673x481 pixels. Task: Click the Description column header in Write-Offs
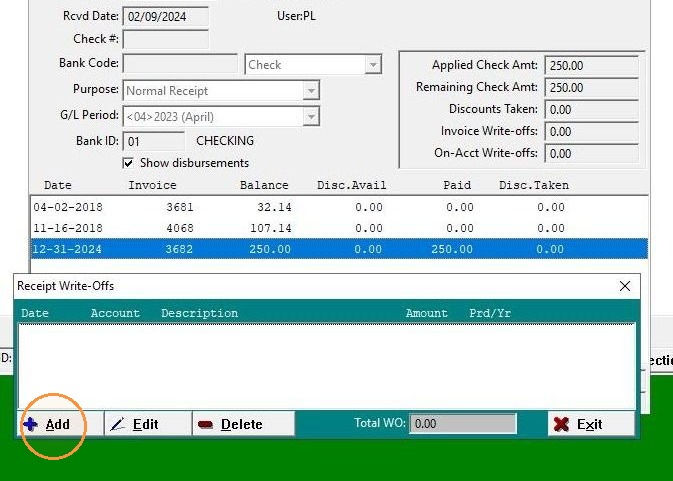click(x=200, y=313)
